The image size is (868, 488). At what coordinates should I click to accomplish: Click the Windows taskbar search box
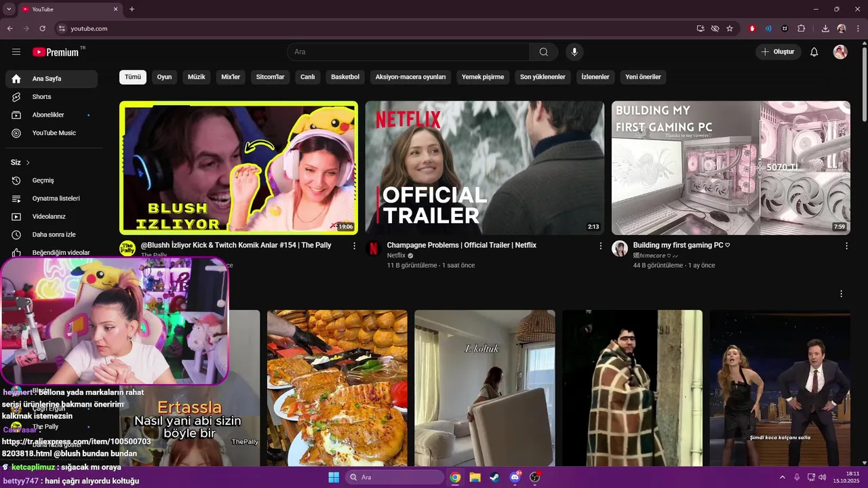pos(395,477)
